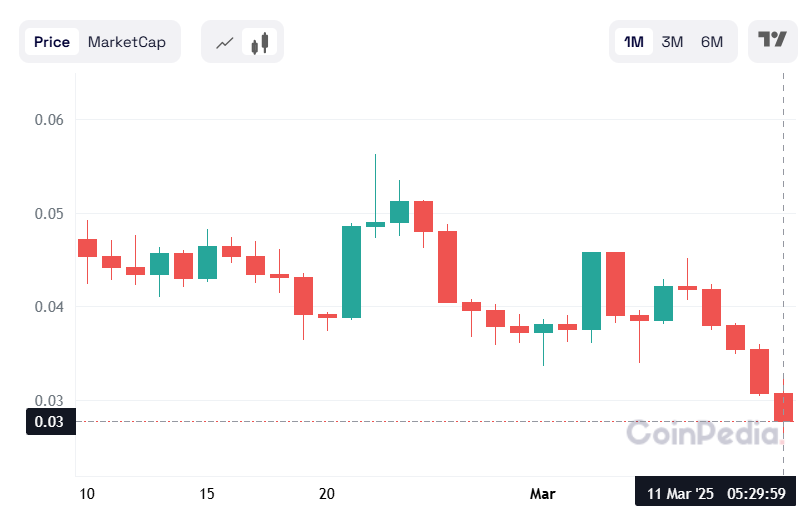
Task: Switch chart range to 3M
Action: (672, 42)
